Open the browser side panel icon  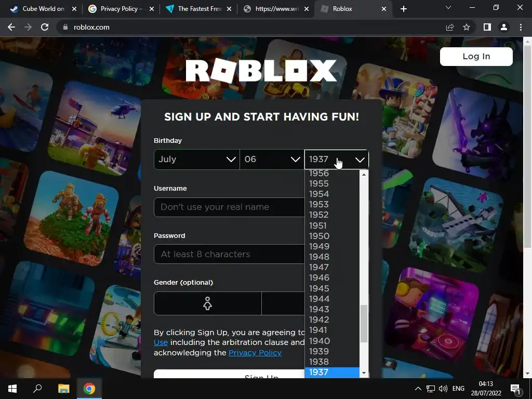pyautogui.click(x=487, y=27)
